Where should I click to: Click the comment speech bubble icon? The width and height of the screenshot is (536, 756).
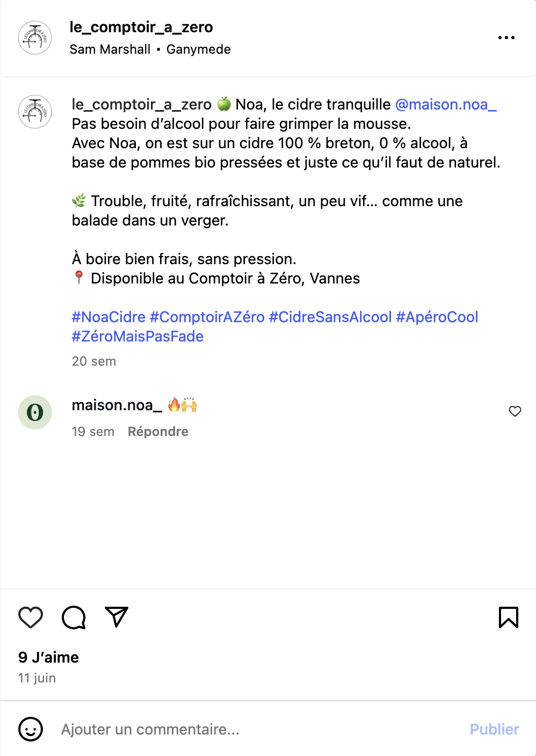point(74,617)
